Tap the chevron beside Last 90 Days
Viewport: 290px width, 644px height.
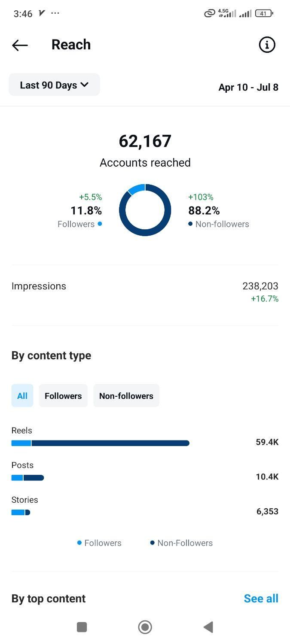click(84, 85)
